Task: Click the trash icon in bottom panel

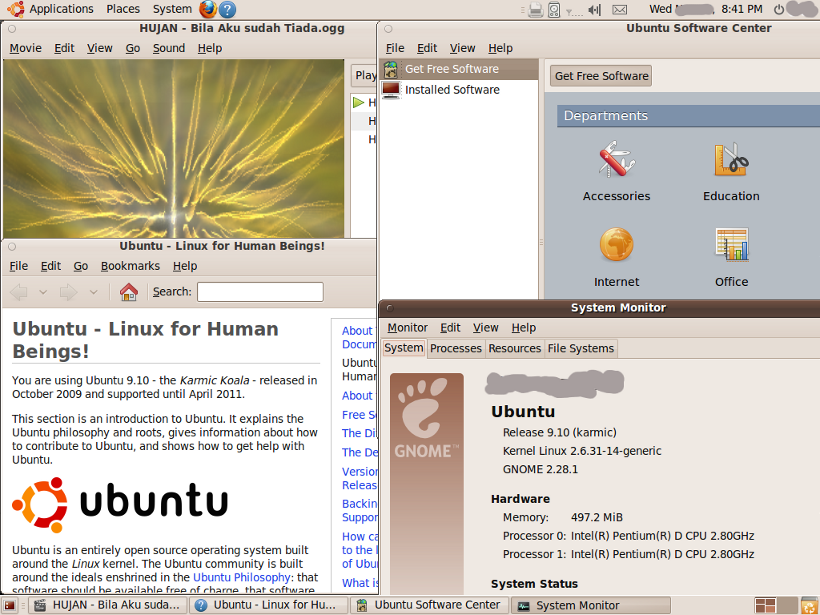Action: [x=810, y=606]
